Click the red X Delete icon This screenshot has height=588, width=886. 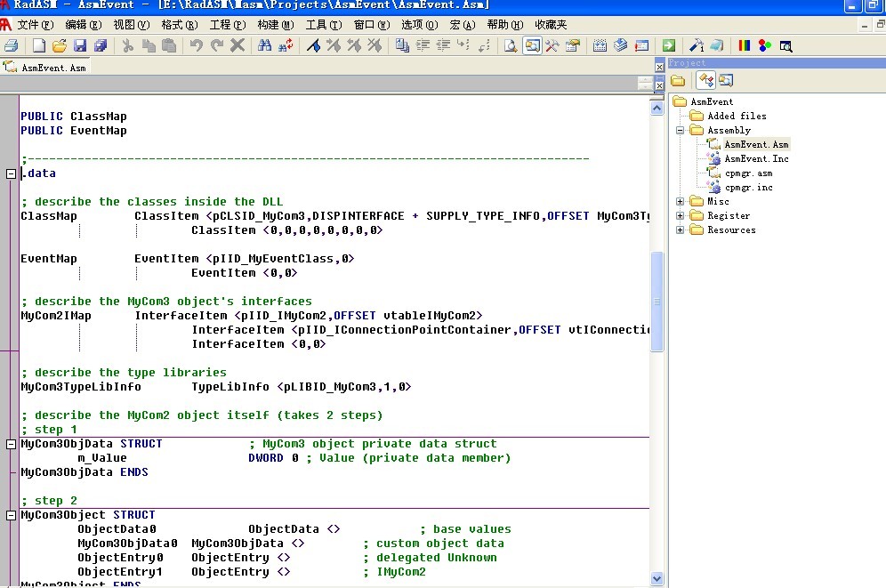[238, 45]
